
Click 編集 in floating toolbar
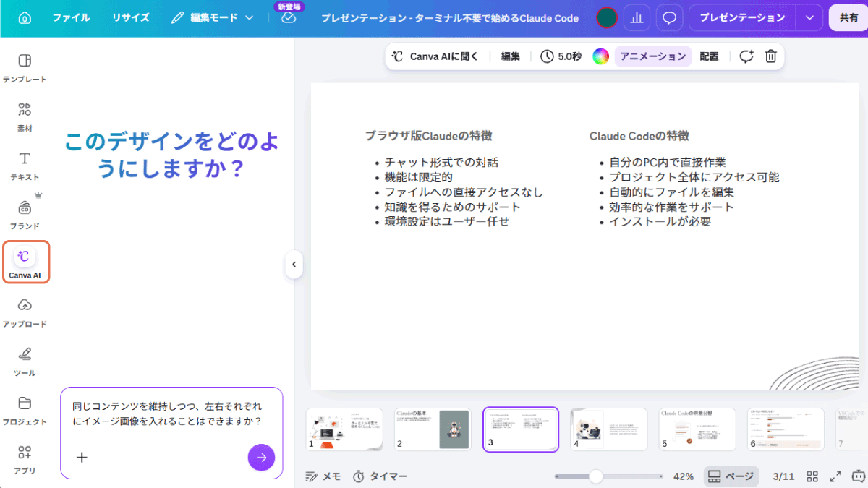coord(511,56)
